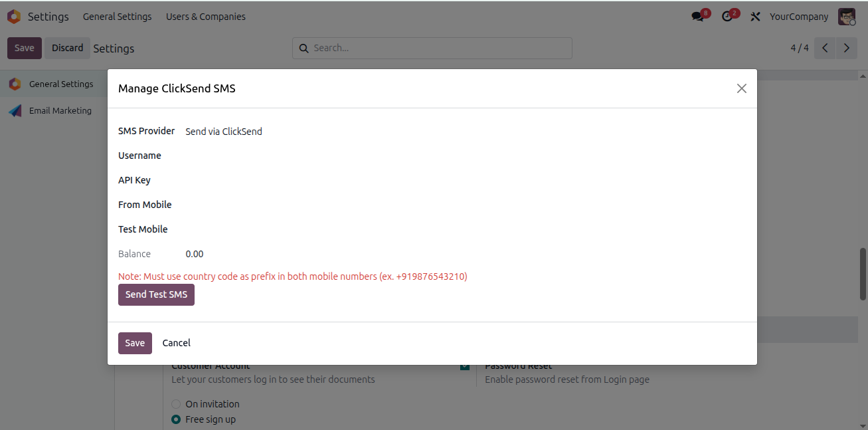The width and height of the screenshot is (868, 430).
Task: Go to next record arrow
Action: click(x=846, y=48)
